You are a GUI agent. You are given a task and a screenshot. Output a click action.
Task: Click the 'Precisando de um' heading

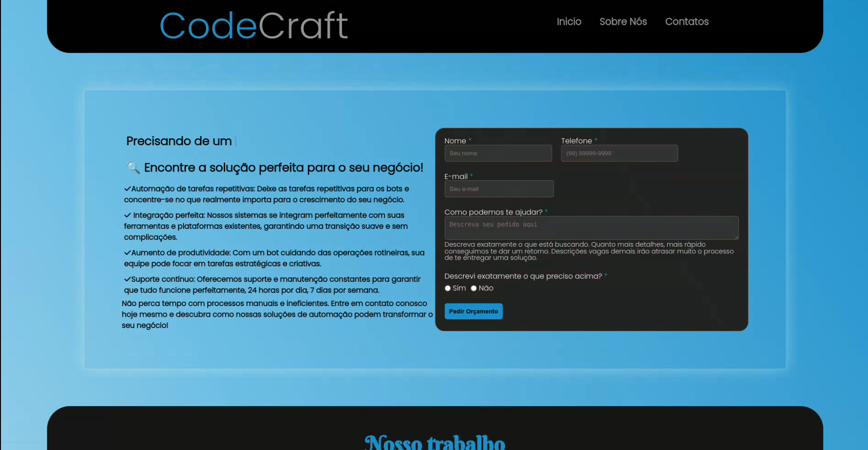(x=179, y=141)
